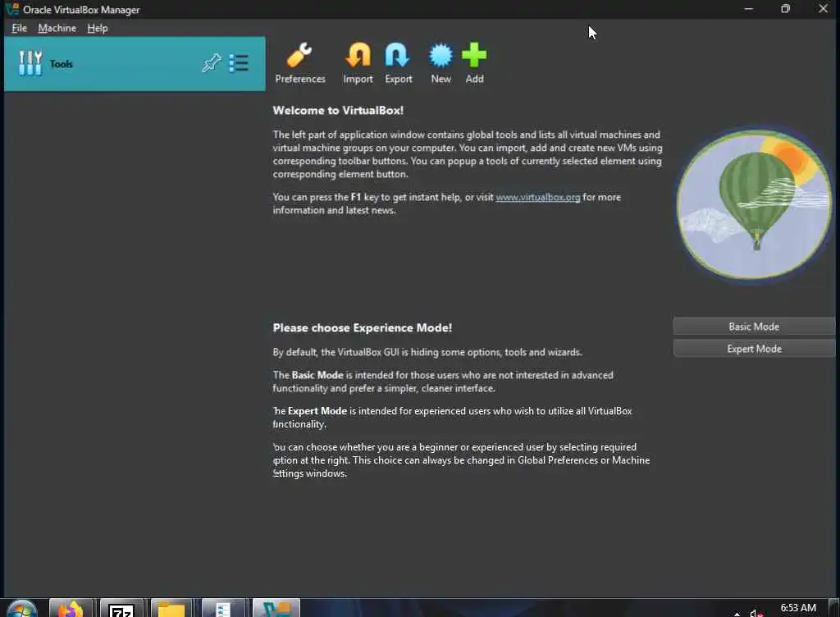Viewport: 840px width, 617px height.
Task: Click the Please choose Experience Mode! heading
Action: (362, 328)
